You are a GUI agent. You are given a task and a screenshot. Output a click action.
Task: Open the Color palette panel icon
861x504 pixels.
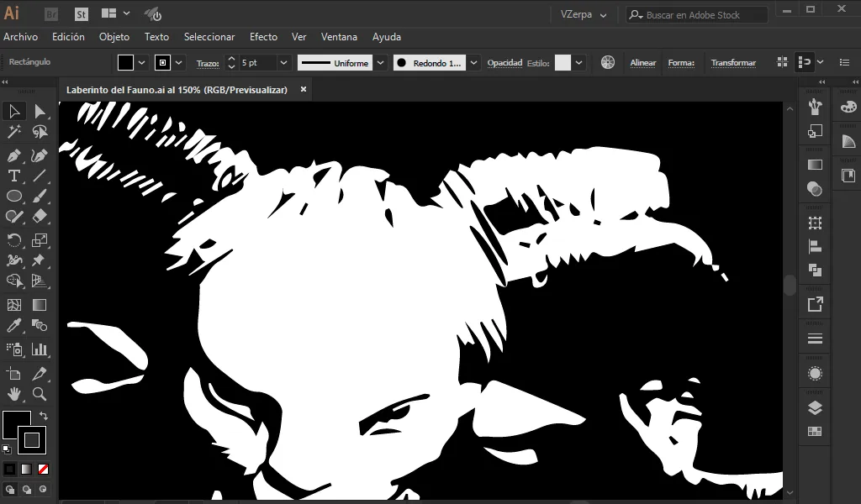pyautogui.click(x=848, y=107)
